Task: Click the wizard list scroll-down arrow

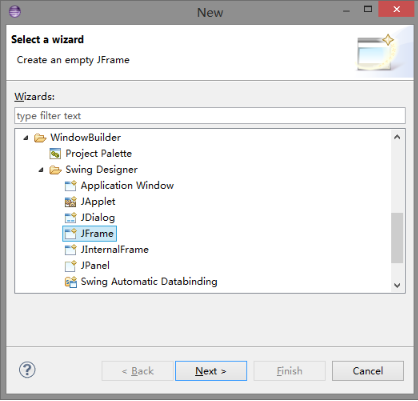Action: coord(397,285)
